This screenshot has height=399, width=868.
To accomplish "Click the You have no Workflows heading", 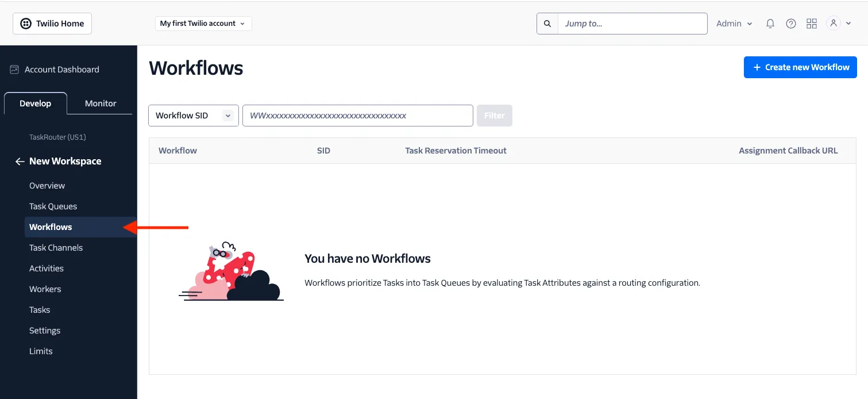I will click(368, 259).
